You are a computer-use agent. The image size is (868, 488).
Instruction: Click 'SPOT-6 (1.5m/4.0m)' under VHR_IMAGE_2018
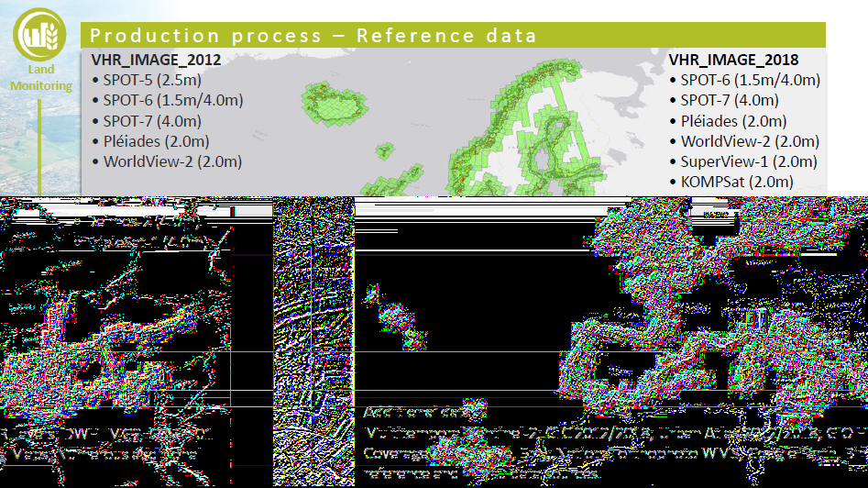(x=750, y=80)
